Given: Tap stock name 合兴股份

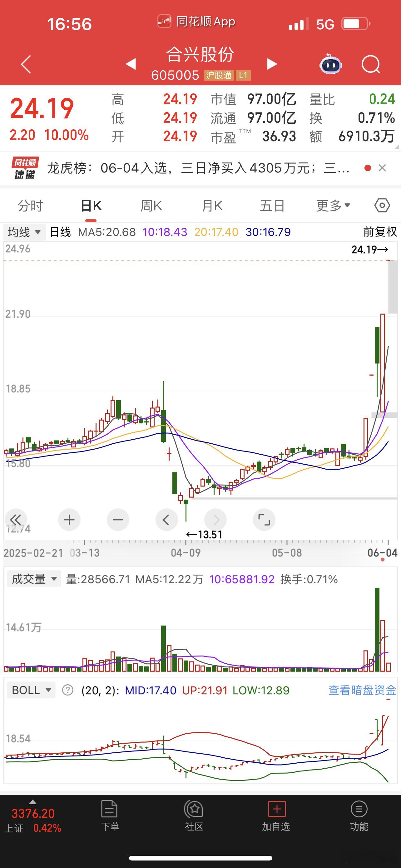Looking at the screenshot, I should (200, 54).
